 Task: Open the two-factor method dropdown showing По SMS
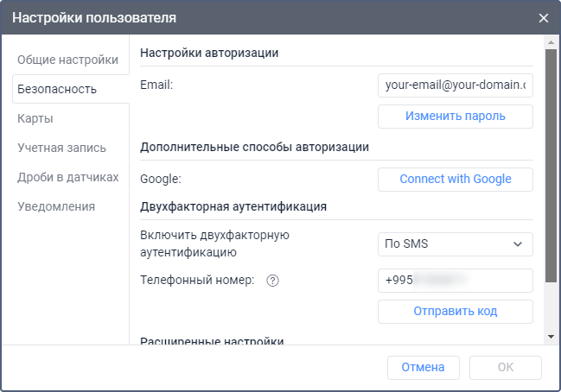click(x=455, y=244)
